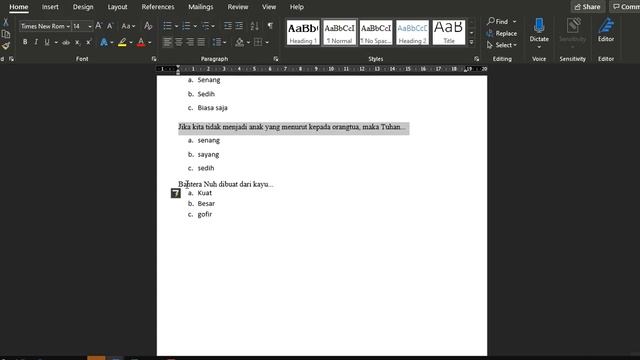Apply borders to paragraph
The height and width of the screenshot is (360, 640).
pyautogui.click(x=258, y=42)
